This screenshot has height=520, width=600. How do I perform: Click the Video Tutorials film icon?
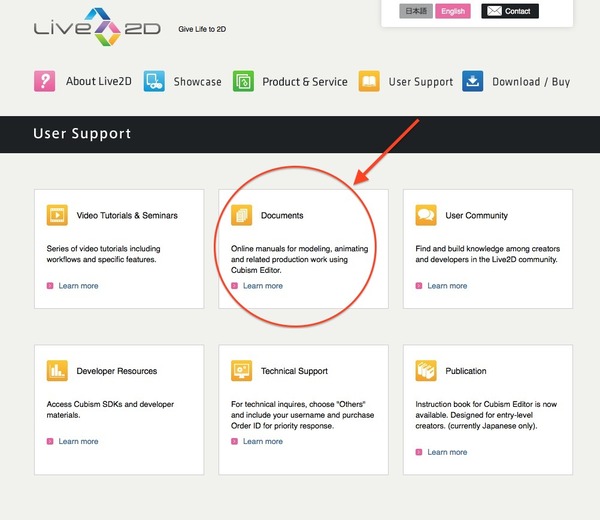click(57, 215)
